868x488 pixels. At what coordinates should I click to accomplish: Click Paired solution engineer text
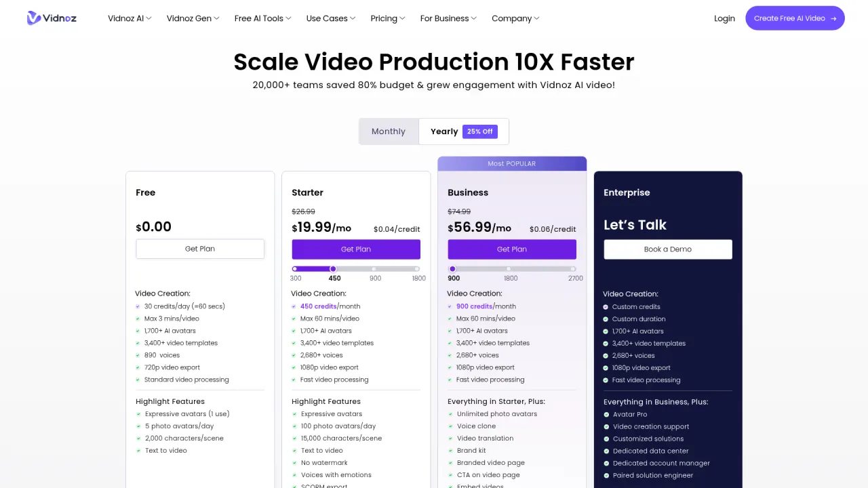(653, 476)
